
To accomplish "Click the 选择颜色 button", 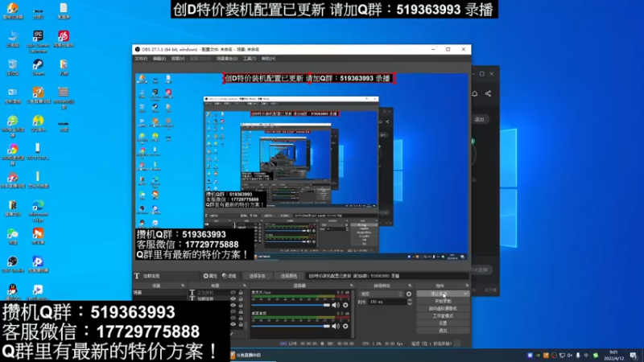I will tap(288, 276).
